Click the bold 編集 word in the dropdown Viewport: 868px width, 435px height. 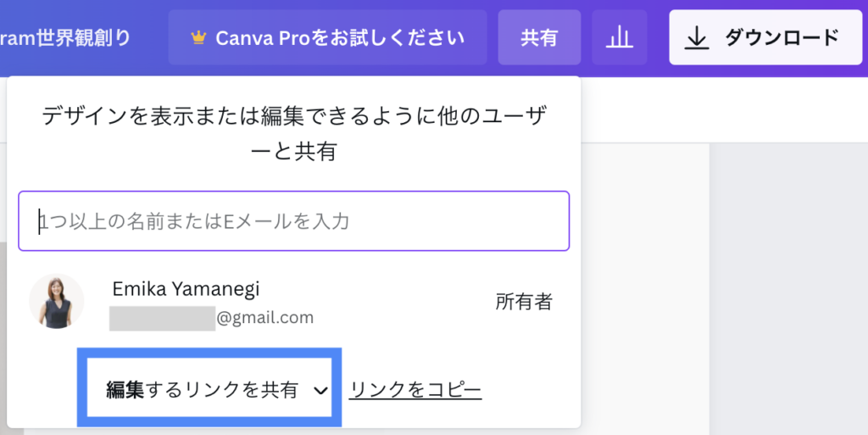tap(125, 390)
